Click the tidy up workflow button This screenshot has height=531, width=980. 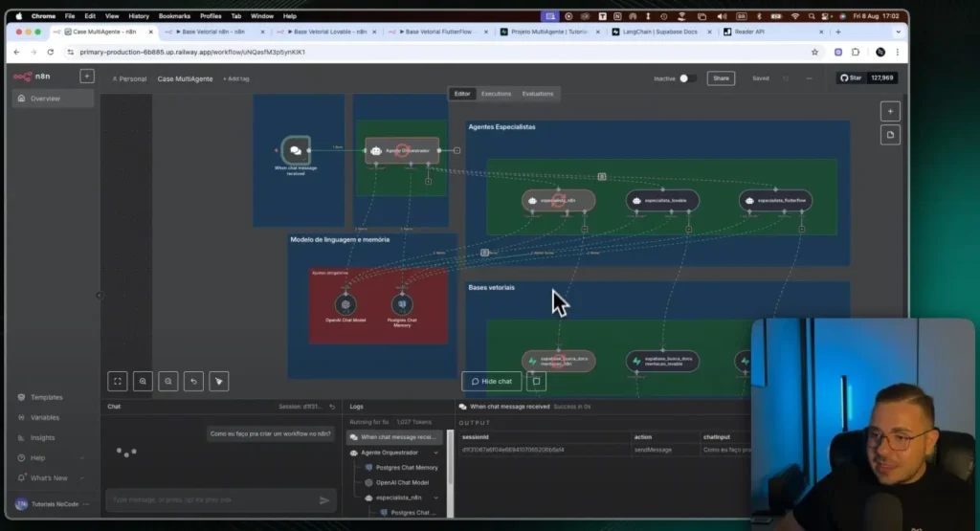(x=219, y=381)
